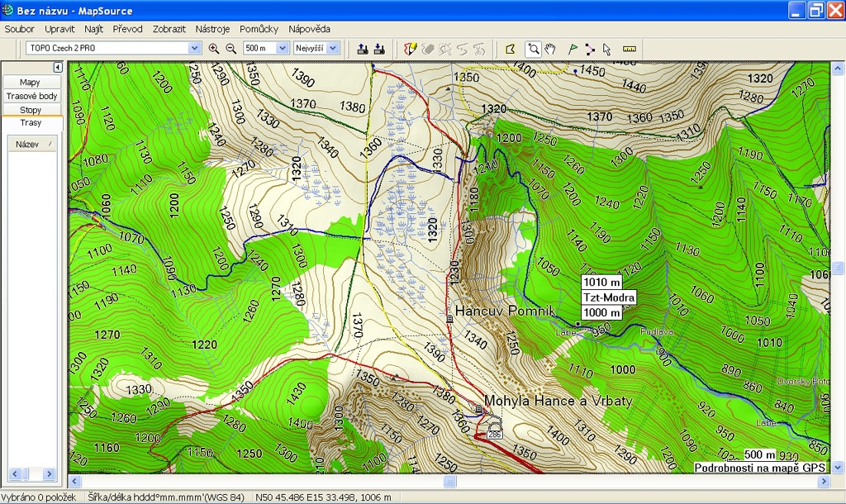Click map scroll up arrow
846x504 pixels.
(838, 68)
